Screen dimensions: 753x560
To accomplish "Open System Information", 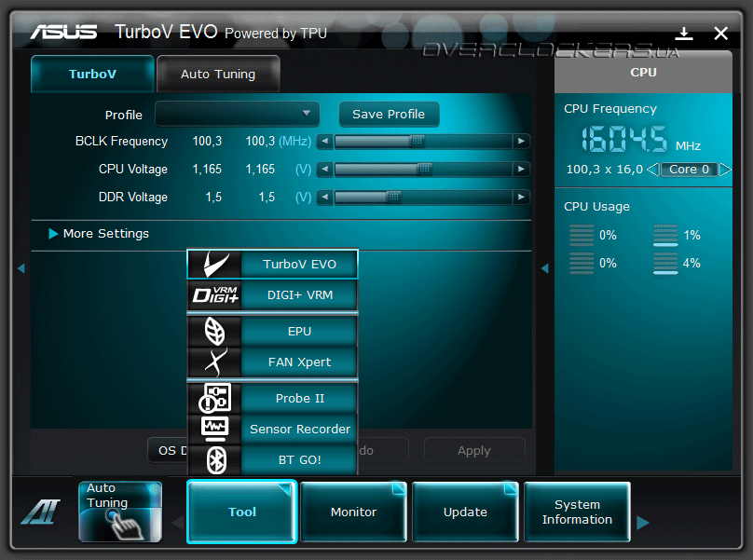I will 577,512.
